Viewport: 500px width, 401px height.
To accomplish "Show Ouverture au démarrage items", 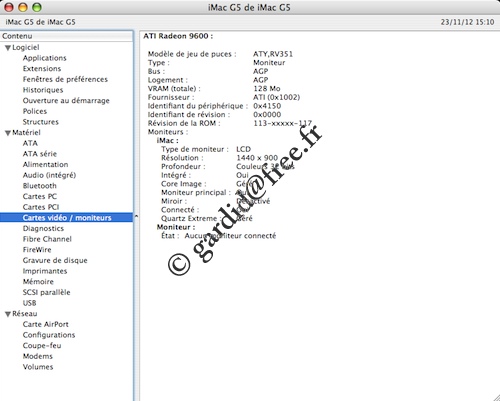I will click(66, 101).
